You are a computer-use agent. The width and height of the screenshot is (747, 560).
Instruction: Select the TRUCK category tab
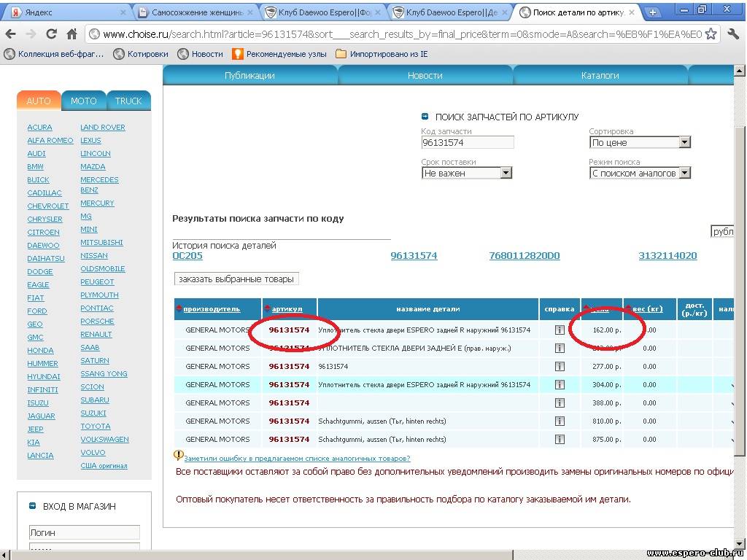(x=128, y=101)
